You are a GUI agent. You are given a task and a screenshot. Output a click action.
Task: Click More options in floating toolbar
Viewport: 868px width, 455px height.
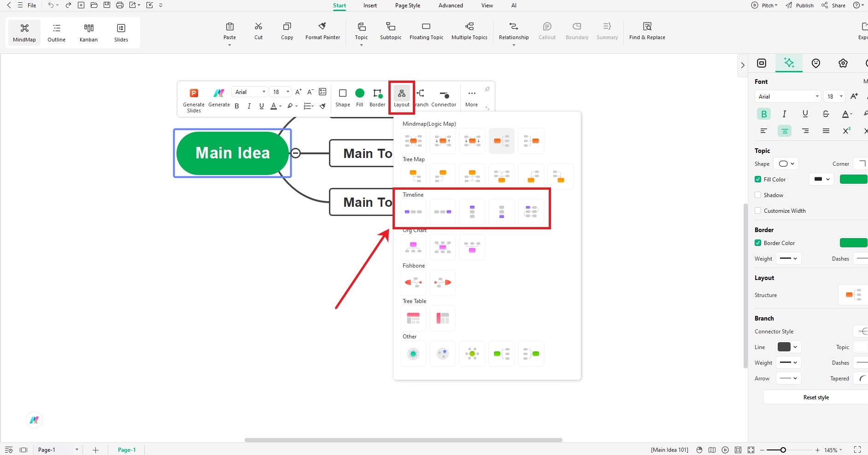(x=471, y=99)
